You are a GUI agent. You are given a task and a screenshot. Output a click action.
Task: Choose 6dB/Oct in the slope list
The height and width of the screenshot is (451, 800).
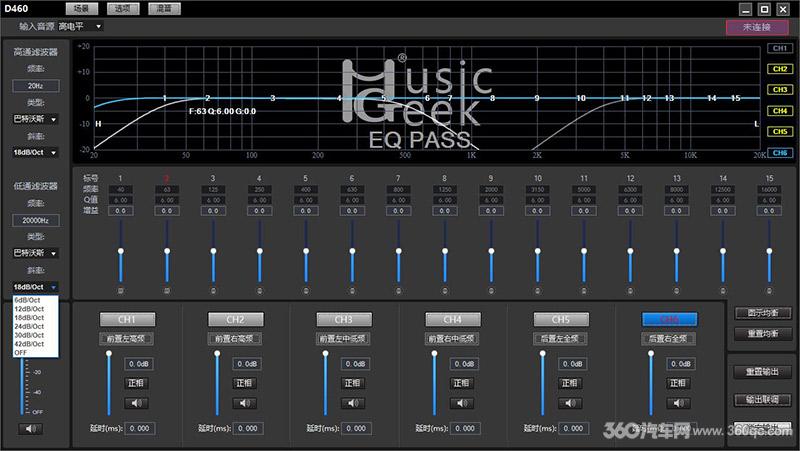click(35, 300)
